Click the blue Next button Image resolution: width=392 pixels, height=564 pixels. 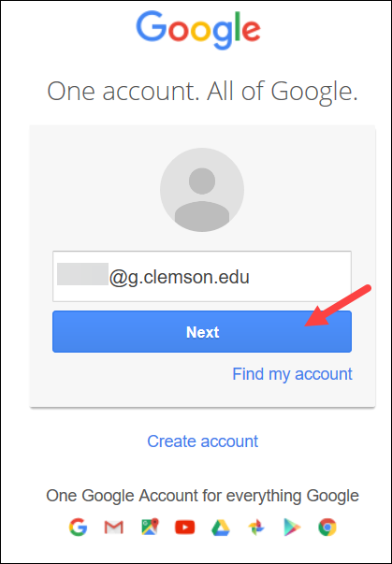click(x=202, y=332)
